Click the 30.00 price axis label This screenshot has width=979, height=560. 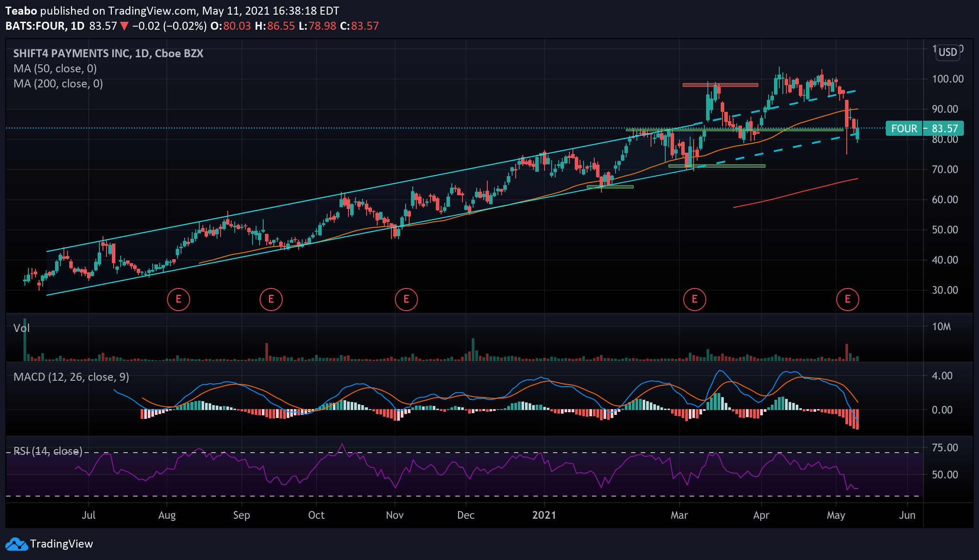945,290
